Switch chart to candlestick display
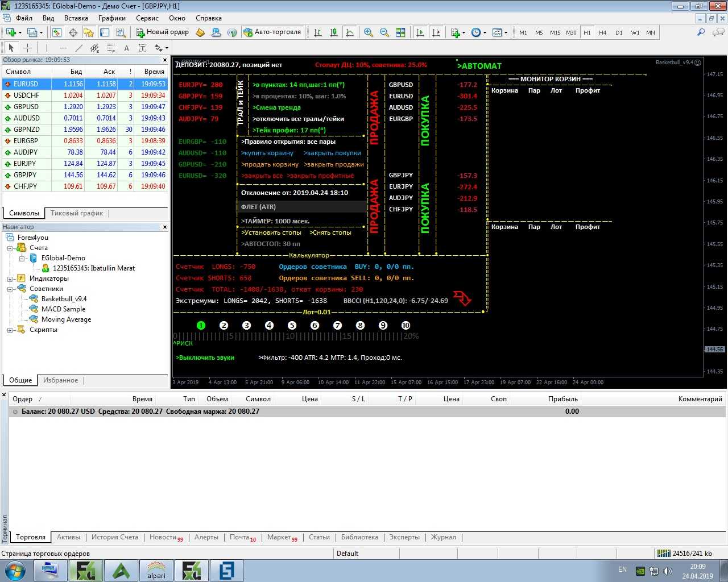 point(334,32)
